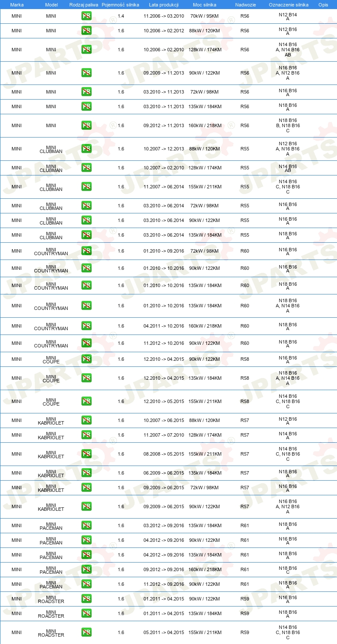This screenshot has height=644, width=337.
Task: Click the petrol fuel icon in the 1.4 70kW MINI row
Action: [86, 16]
